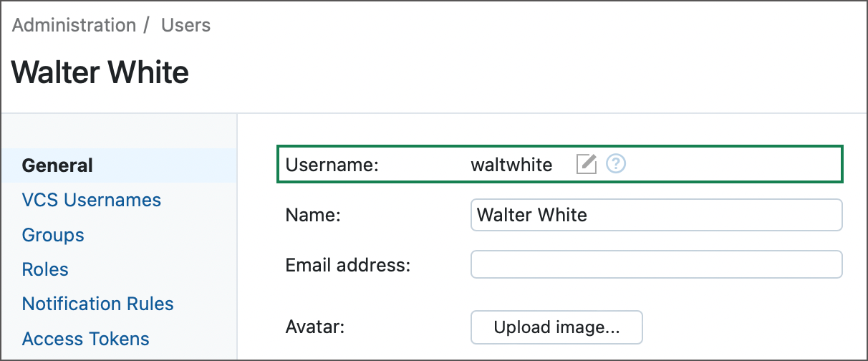Go to the Administration breadcrumb
This screenshot has width=868, height=361.
[x=74, y=25]
